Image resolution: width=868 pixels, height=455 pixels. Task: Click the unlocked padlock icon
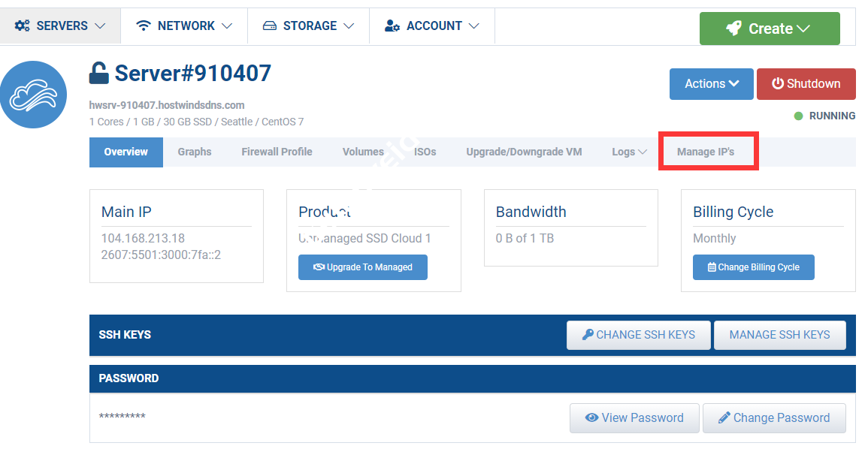[x=98, y=73]
